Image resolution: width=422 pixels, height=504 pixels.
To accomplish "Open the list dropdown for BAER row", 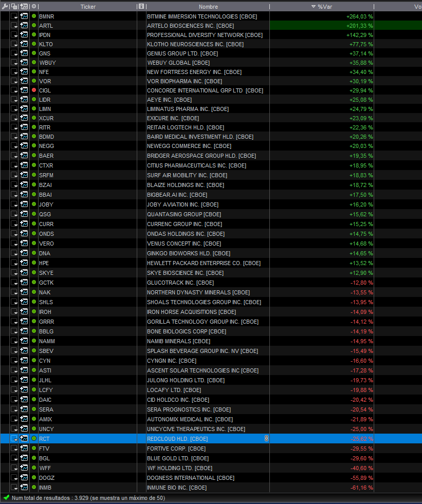I will [x=14, y=156].
